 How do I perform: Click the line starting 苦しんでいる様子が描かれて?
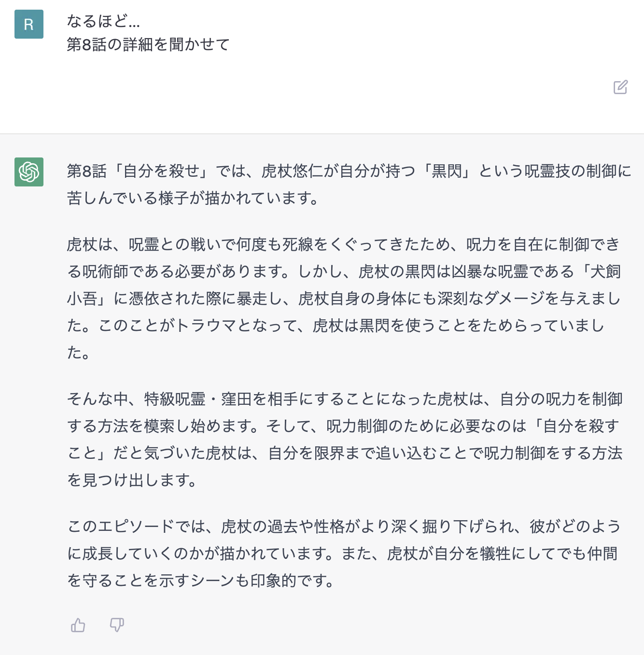pos(193,198)
